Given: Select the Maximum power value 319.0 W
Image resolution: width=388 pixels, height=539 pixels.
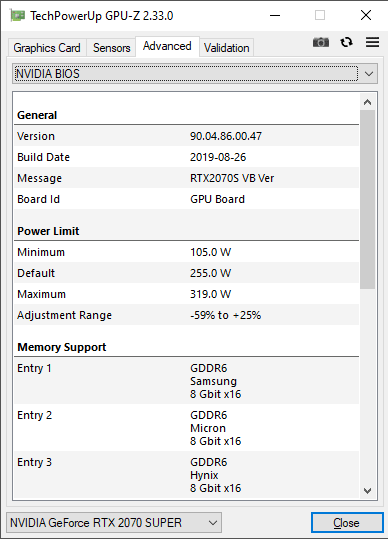Looking at the screenshot, I should [210, 294].
